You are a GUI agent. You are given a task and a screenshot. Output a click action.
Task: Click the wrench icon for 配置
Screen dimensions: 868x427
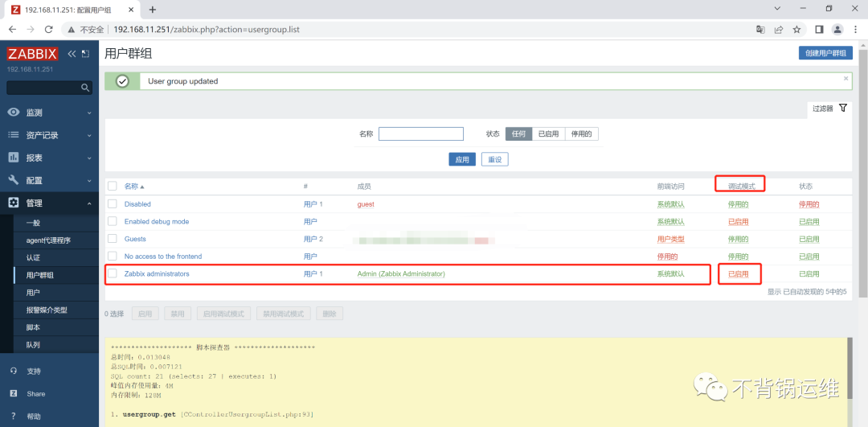point(14,180)
